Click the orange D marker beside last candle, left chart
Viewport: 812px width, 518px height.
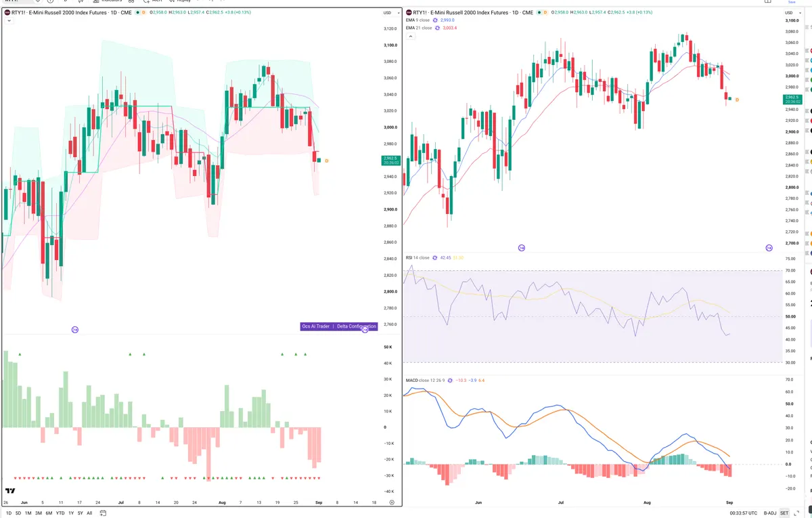point(327,160)
